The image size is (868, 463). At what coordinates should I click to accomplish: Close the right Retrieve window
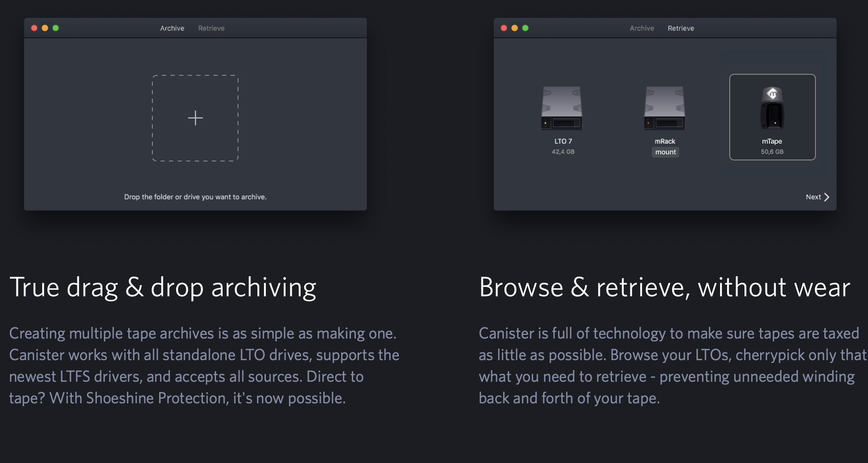pos(504,28)
